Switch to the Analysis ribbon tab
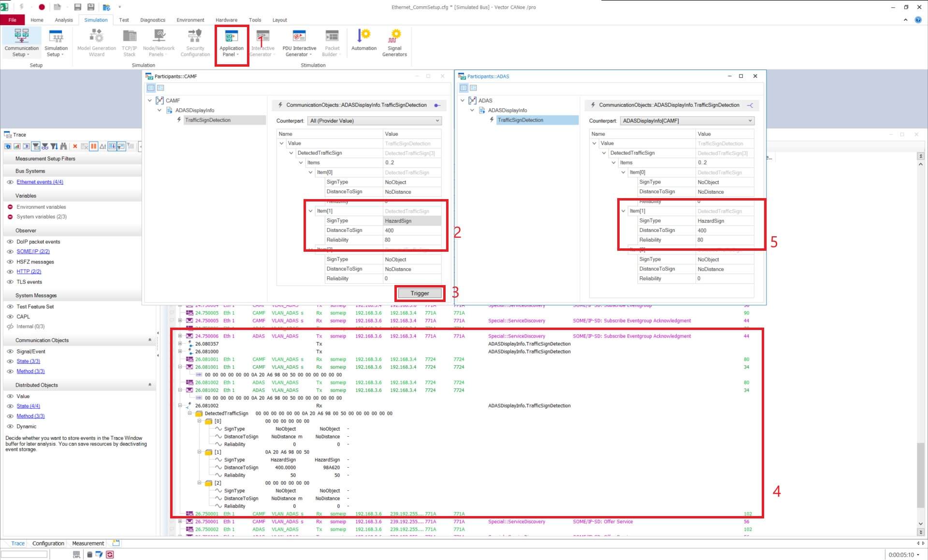Screen dimensions: 928x560 click(x=64, y=20)
